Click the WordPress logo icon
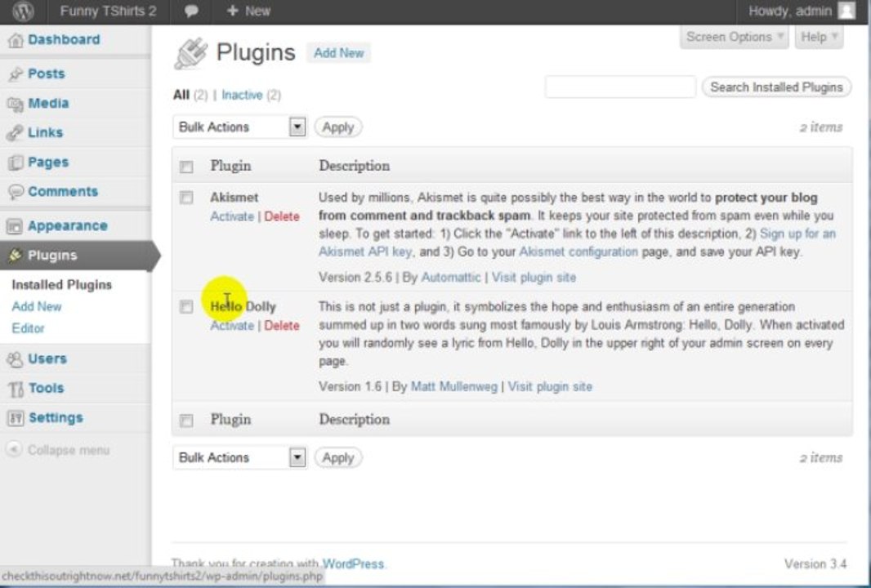 pos(24,11)
